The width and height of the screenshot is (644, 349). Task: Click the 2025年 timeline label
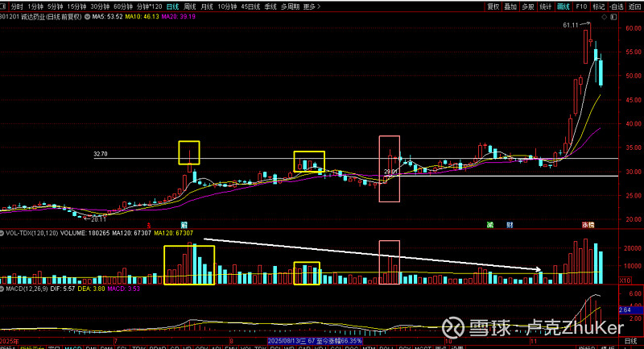point(10,341)
